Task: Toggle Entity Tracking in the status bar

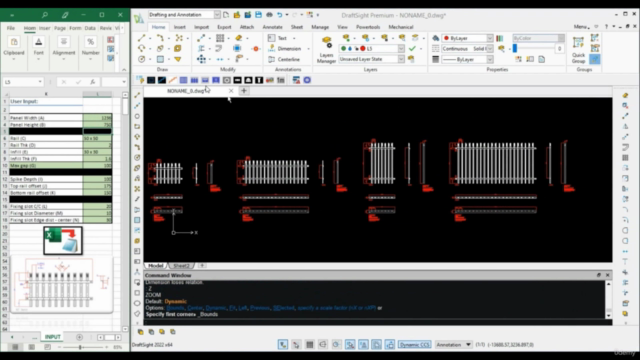Action: pyautogui.click(x=363, y=345)
